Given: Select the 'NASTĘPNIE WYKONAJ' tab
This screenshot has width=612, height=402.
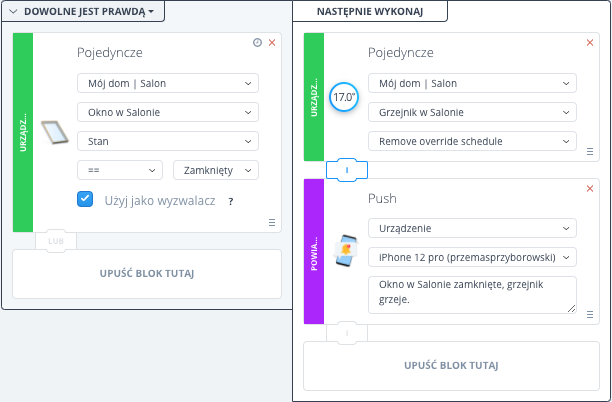Looking at the screenshot, I should tap(370, 11).
